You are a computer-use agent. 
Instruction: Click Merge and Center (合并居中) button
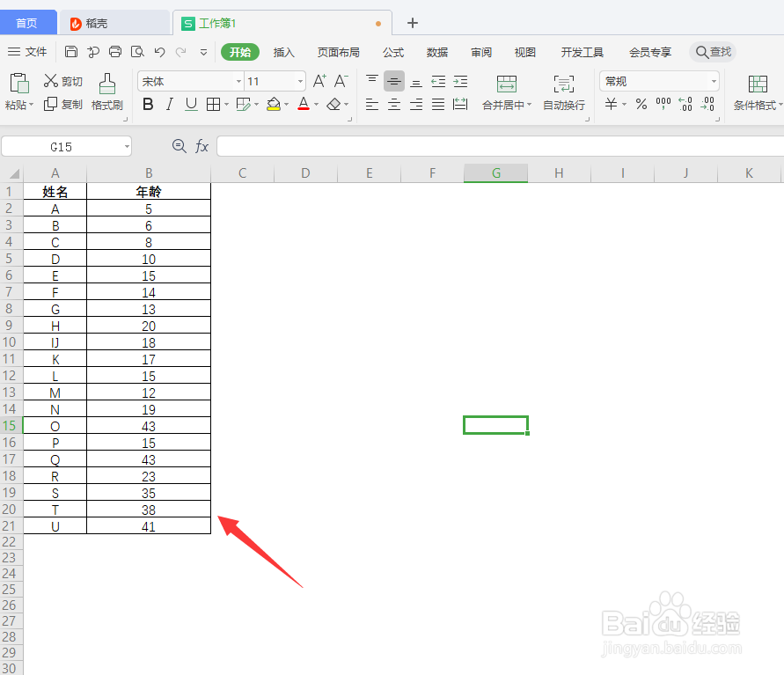click(507, 92)
